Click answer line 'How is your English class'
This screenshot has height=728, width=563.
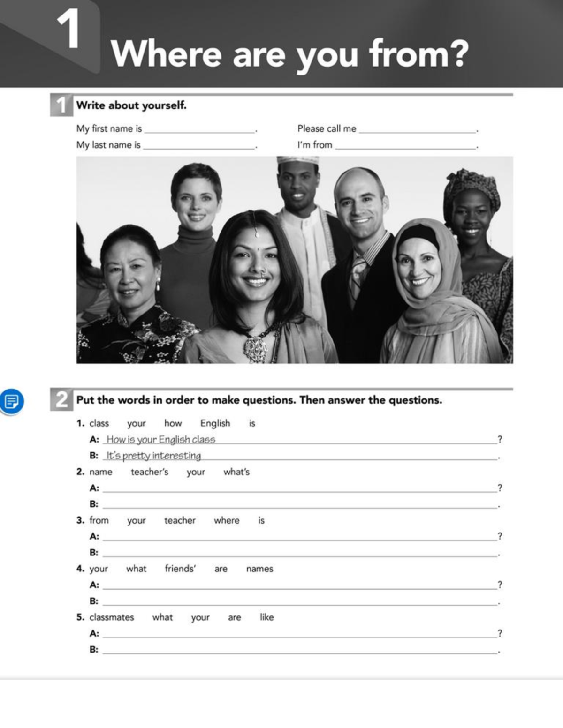[x=300, y=439]
